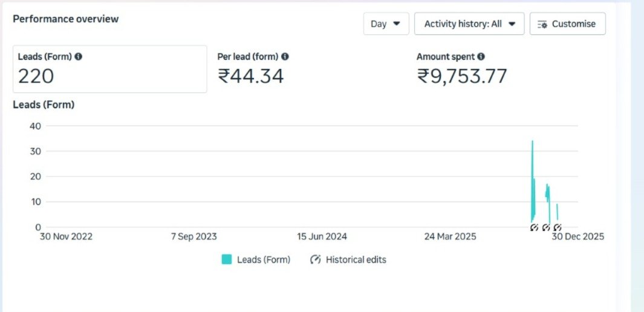Viewport: 644px width, 312px height.
Task: Click the arrow on the Day dropdown
Action: pyautogui.click(x=397, y=24)
